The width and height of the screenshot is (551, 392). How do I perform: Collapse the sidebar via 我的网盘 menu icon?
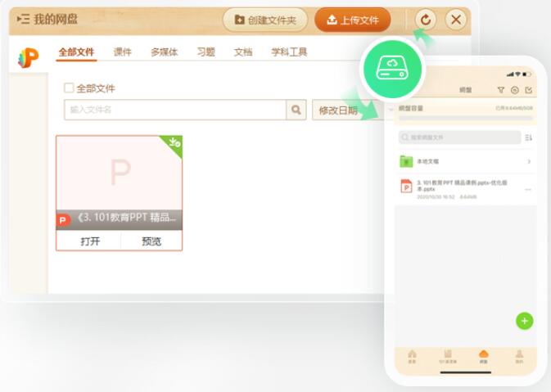tap(23, 19)
